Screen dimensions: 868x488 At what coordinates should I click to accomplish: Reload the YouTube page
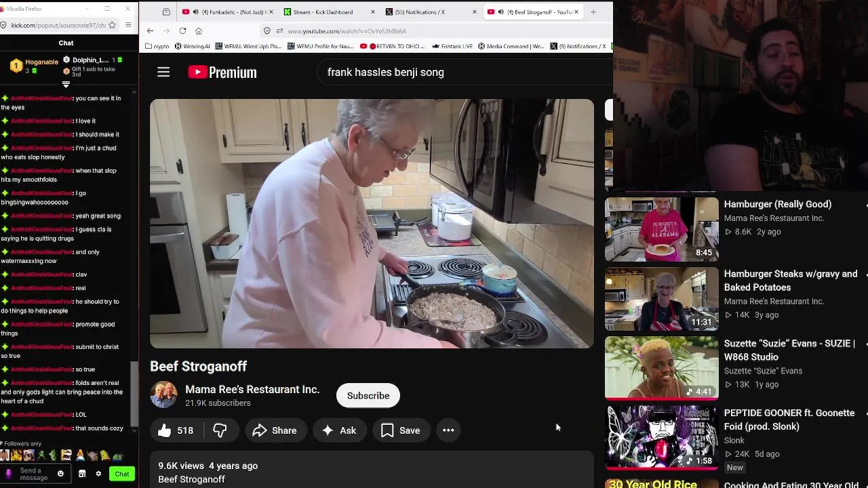pyautogui.click(x=182, y=30)
